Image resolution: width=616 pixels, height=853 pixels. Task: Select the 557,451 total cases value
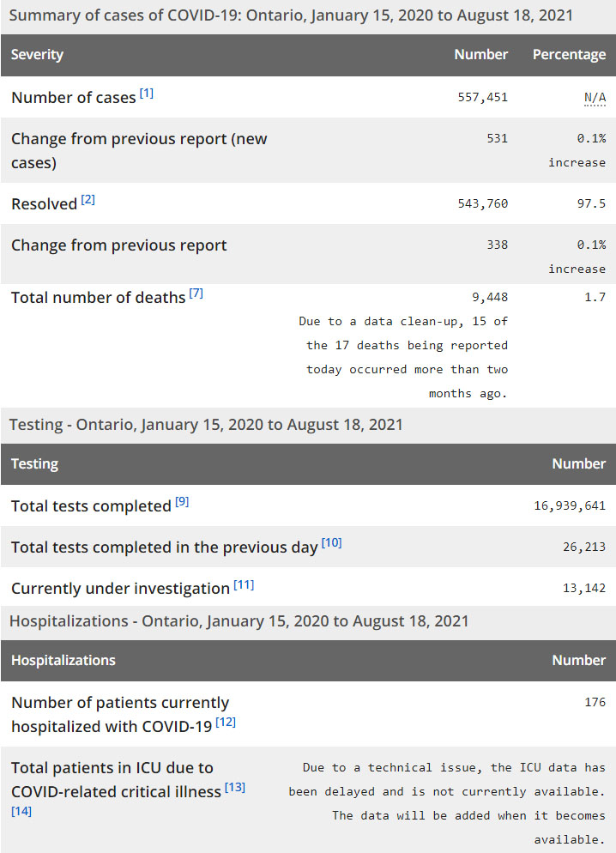(483, 97)
